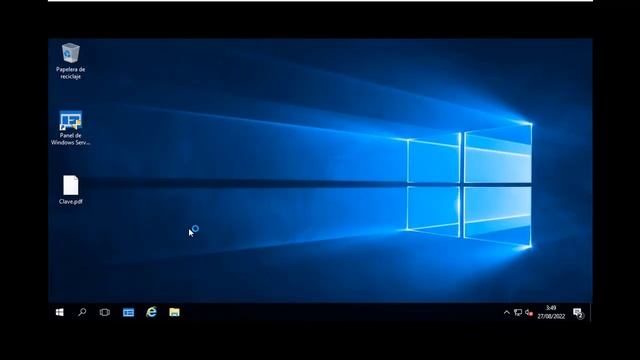The image size is (640, 360).
Task: Click the Clave.pdf file name label
Action: point(71,202)
